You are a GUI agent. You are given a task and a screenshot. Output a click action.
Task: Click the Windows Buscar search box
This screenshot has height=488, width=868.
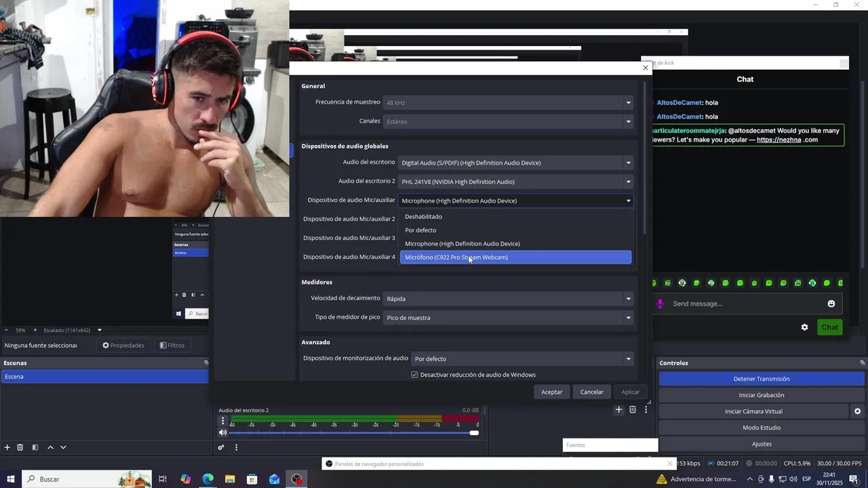coord(87,479)
